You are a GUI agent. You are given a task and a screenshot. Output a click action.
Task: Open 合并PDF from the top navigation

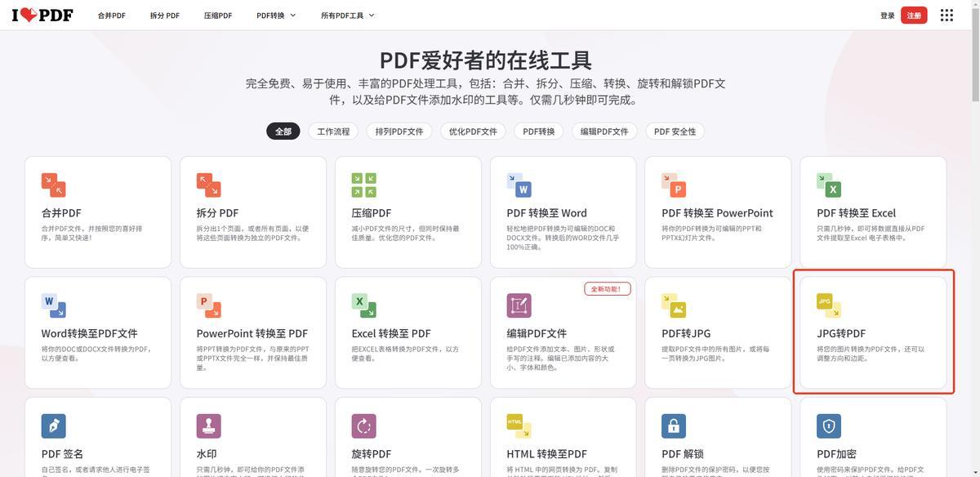pos(112,16)
